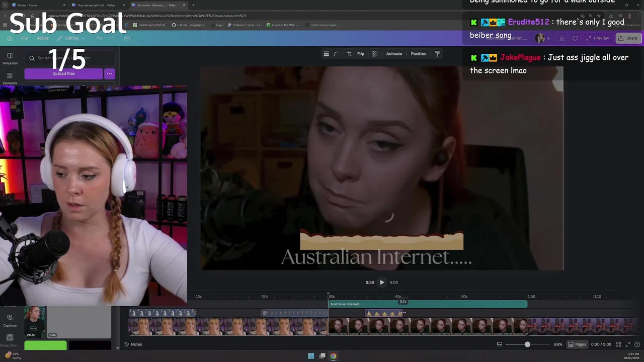
Task: Open the Task View taskbar icon
Action: coord(322,356)
